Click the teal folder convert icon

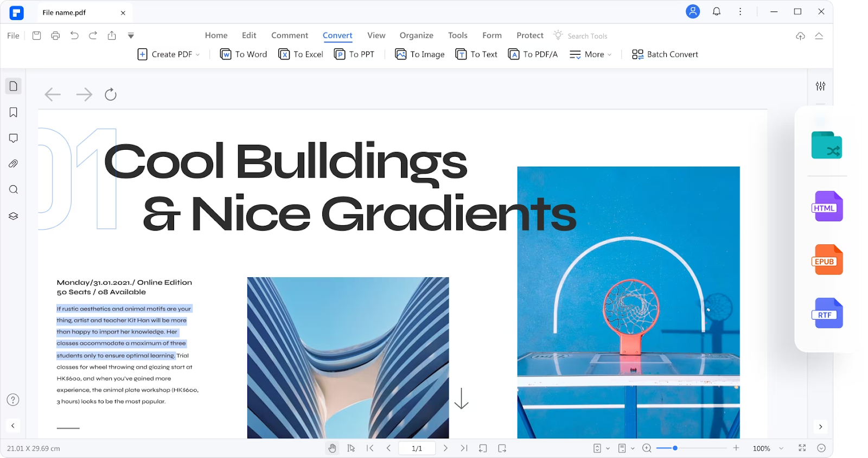coord(826,145)
